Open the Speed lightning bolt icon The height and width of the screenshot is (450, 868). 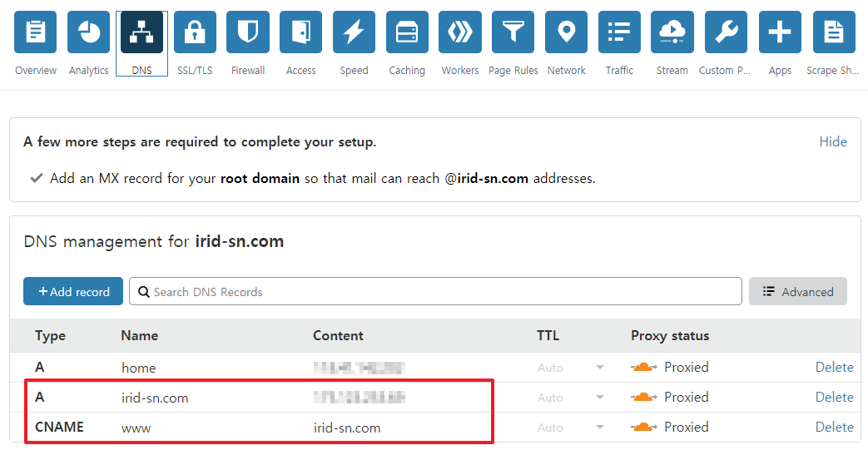[354, 32]
